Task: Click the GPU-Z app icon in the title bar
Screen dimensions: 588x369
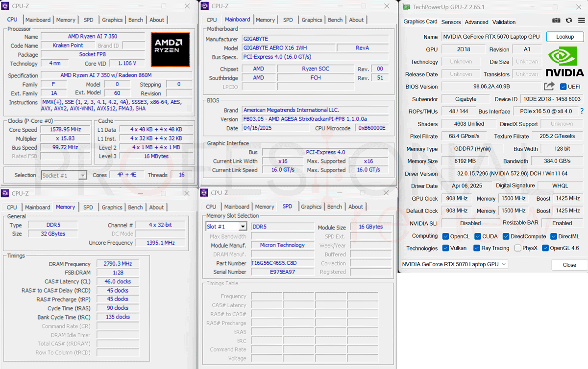Action: (x=407, y=7)
